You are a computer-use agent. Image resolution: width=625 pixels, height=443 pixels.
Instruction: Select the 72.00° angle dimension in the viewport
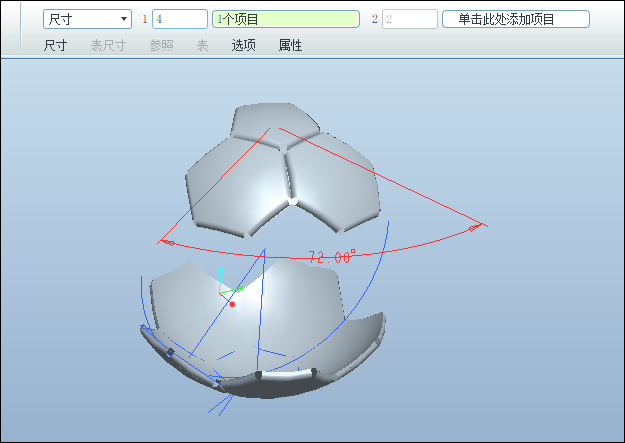pos(332,257)
